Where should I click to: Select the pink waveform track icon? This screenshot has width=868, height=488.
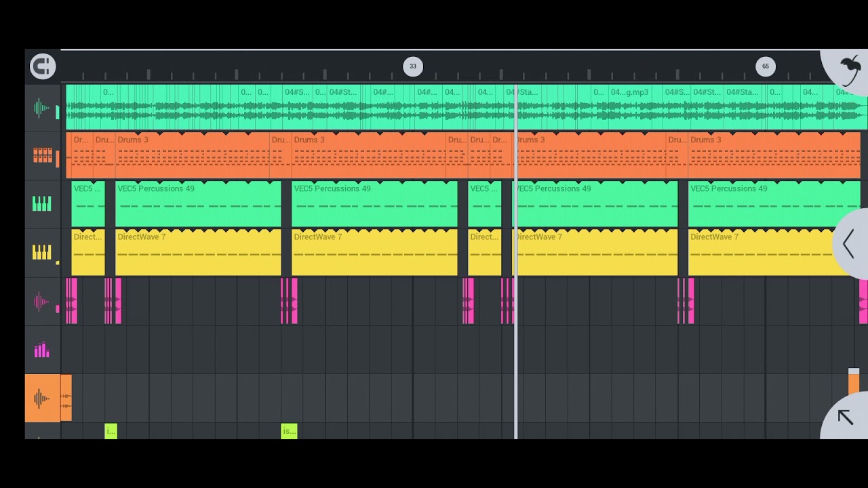coord(42,302)
